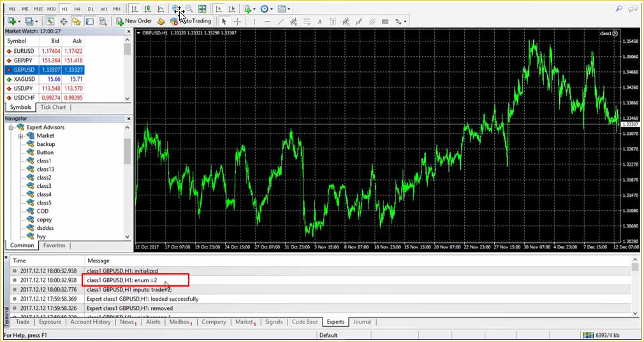
Task: Open the Account History tab
Action: tap(91, 322)
